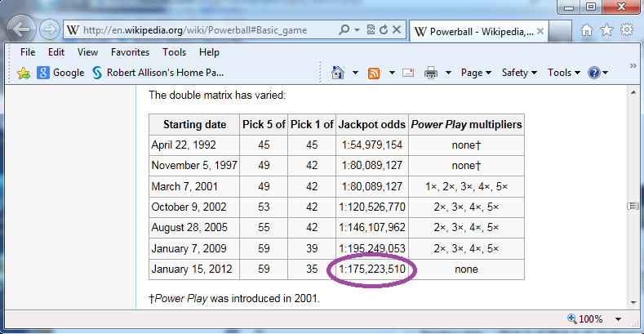Click the 1×, 2×, 3×, 4×, 5× cell
Viewport: 644px width, 334px height.
pyautogui.click(x=466, y=186)
